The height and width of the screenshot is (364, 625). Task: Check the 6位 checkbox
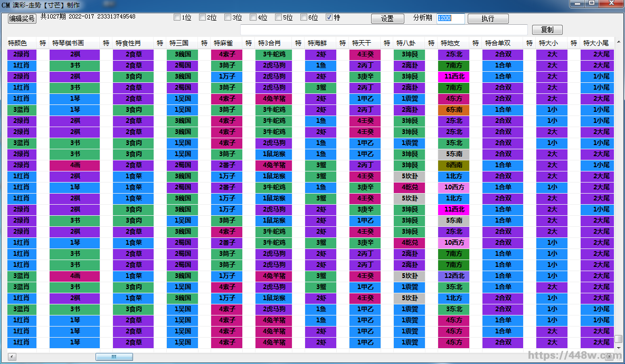304,17
